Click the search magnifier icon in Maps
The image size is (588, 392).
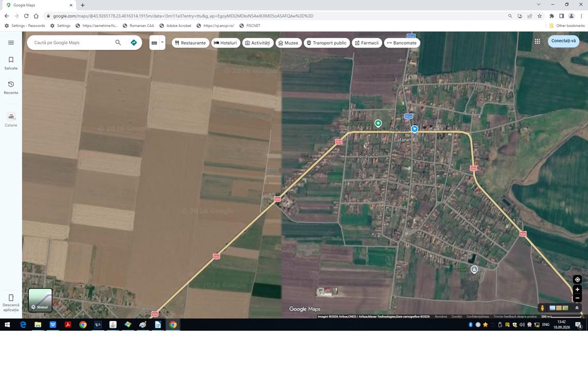point(118,43)
